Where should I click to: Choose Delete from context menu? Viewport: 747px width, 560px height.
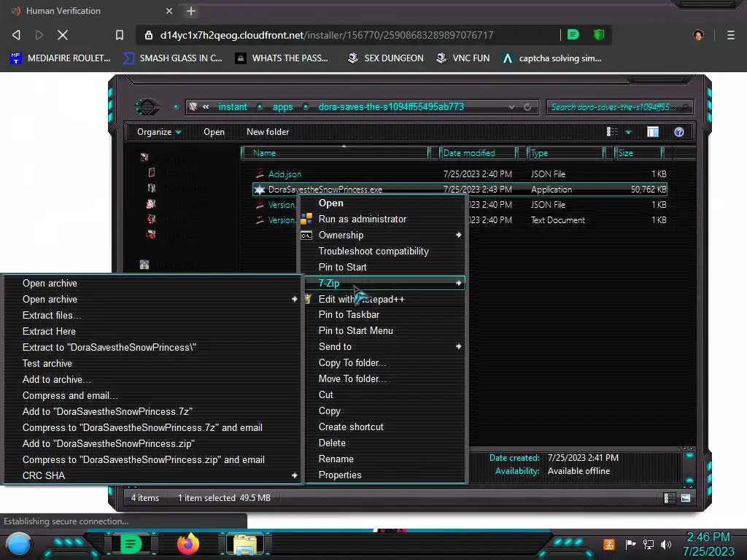click(332, 443)
